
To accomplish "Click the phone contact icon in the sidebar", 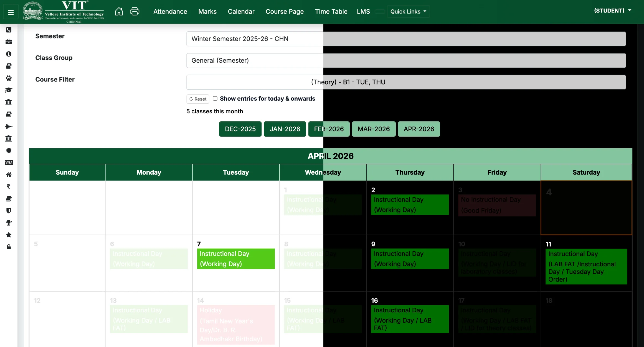I will pyautogui.click(x=9, y=30).
